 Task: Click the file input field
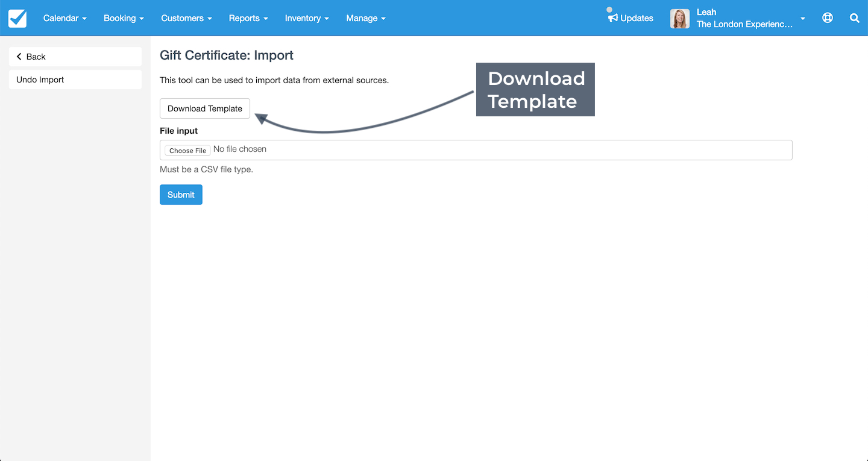[476, 150]
